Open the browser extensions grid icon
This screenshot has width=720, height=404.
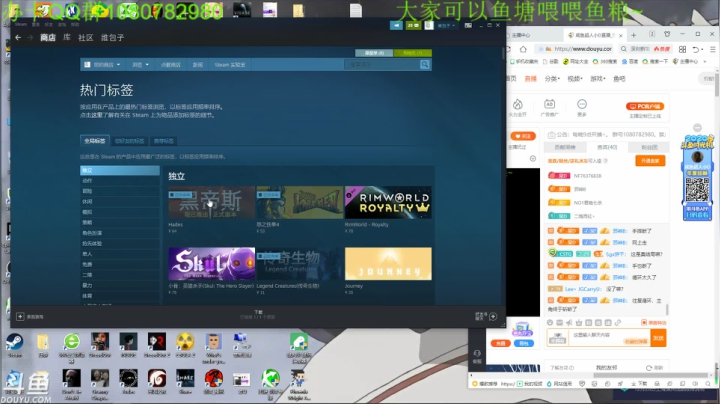coord(682,49)
